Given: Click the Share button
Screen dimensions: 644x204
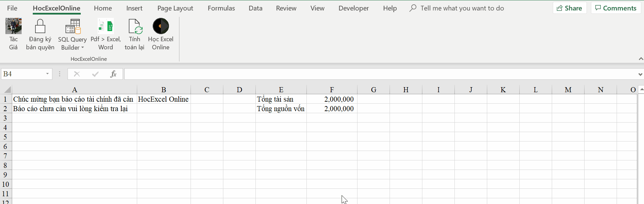Looking at the screenshot, I should [569, 8].
